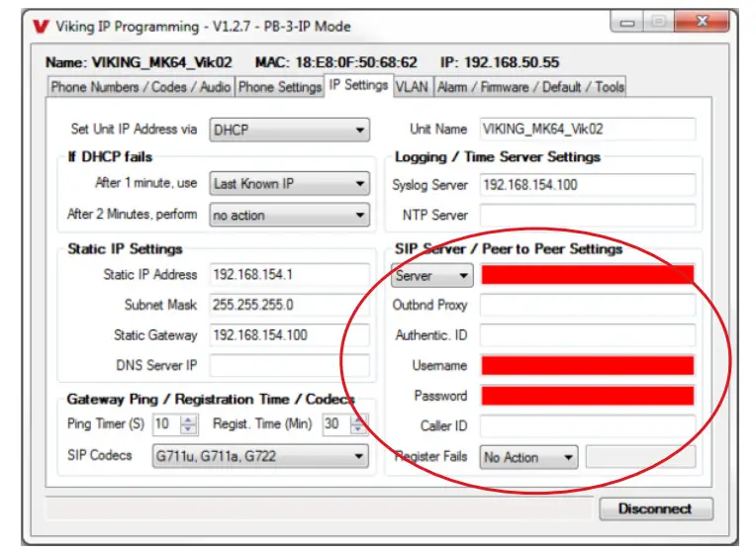Expand the Register Fails action dropdown
The width and height of the screenshot is (756, 555).
tap(528, 457)
